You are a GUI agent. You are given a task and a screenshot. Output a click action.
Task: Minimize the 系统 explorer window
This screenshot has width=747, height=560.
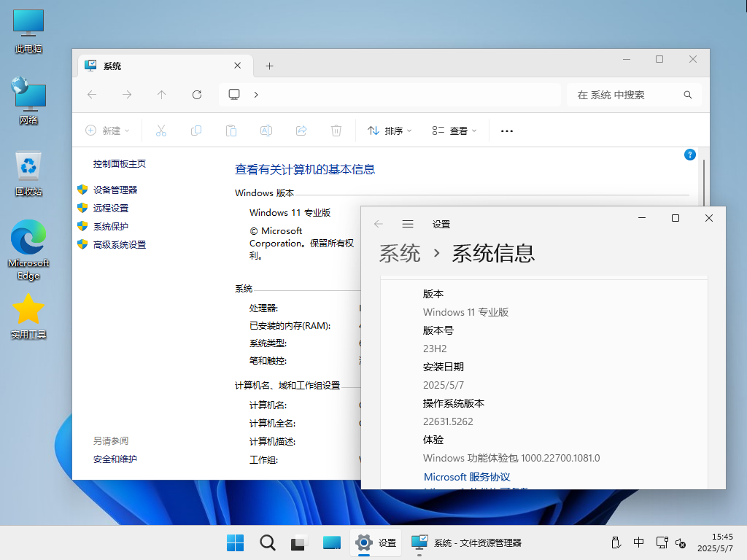pyautogui.click(x=627, y=59)
